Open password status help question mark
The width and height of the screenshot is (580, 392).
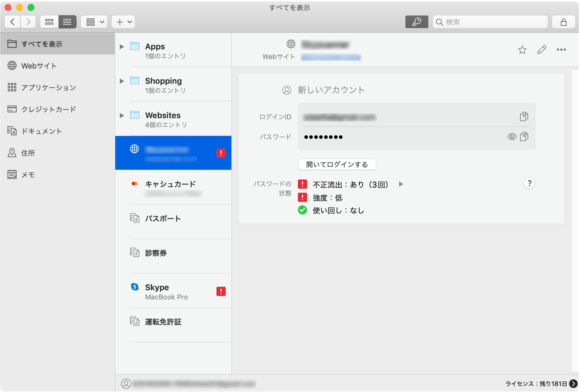tap(530, 184)
